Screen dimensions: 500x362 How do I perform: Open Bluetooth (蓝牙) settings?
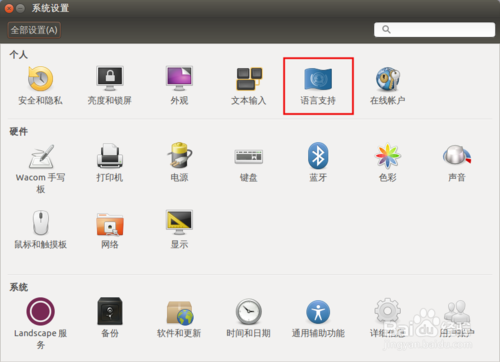(x=318, y=163)
